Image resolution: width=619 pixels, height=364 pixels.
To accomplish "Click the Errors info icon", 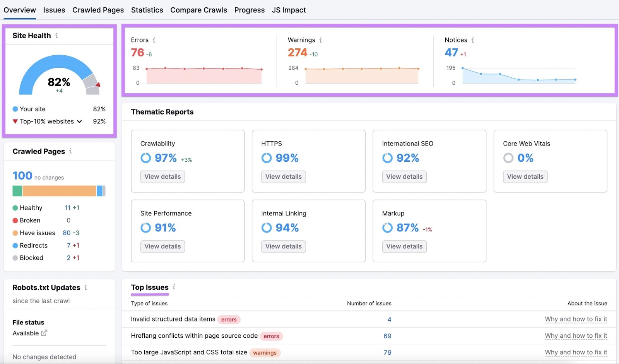I will (154, 40).
